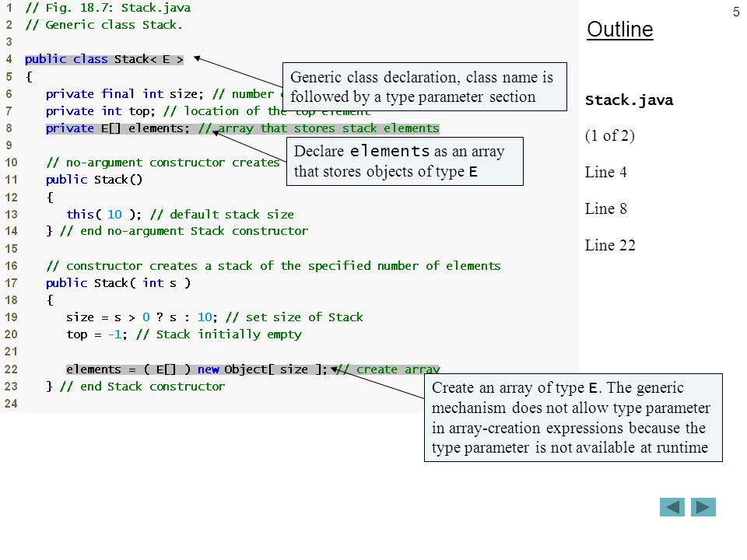This screenshot has height=560, width=747.
Task: Select the Stack.java title text
Action: click(629, 100)
